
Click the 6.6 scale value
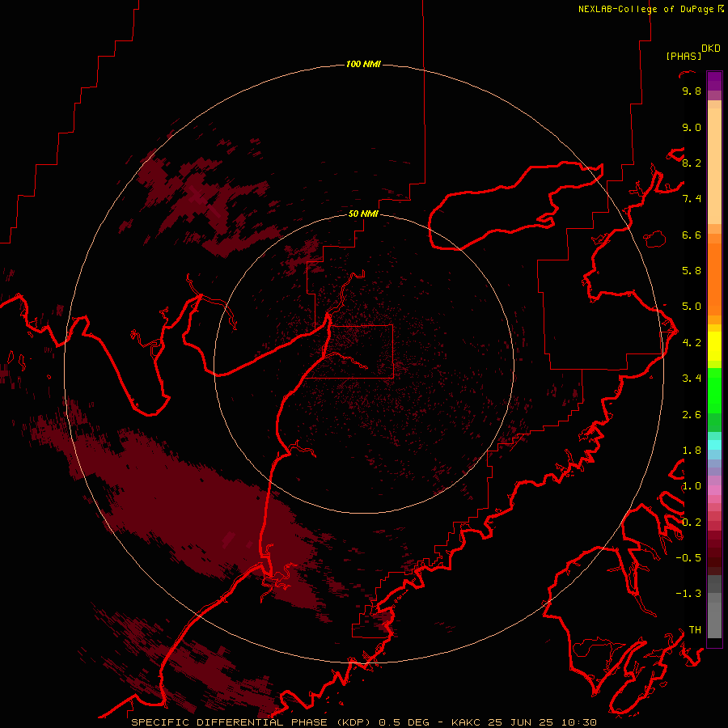[692, 235]
